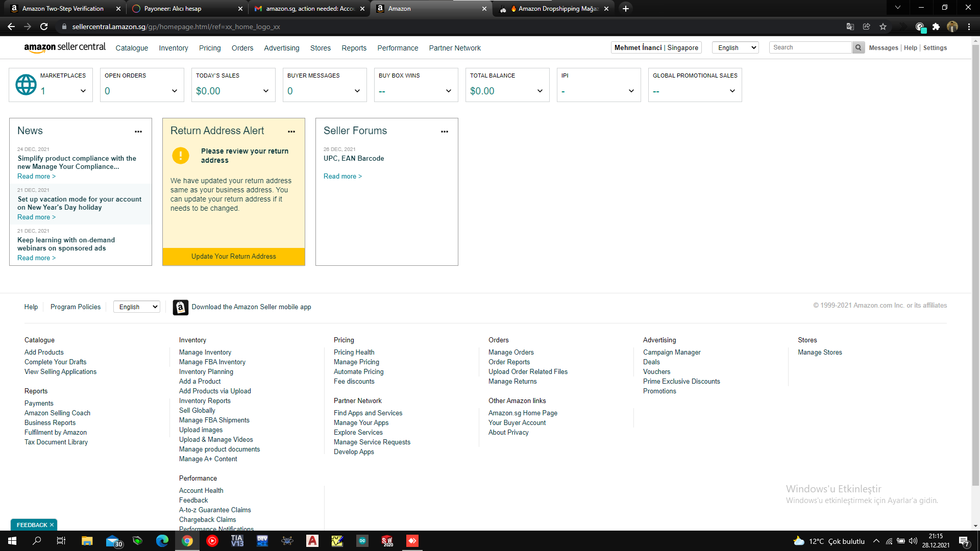
Task: Click the share page icon in address bar
Action: click(x=867, y=27)
